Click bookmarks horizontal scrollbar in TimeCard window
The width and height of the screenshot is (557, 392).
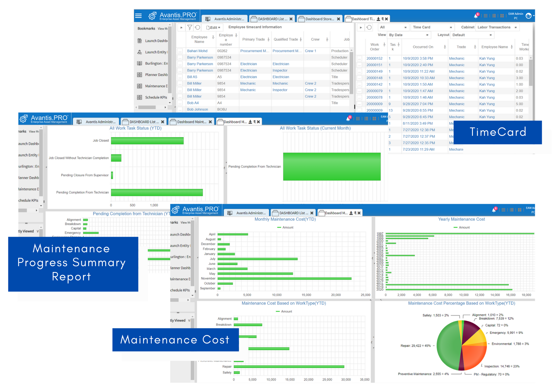tap(147, 107)
